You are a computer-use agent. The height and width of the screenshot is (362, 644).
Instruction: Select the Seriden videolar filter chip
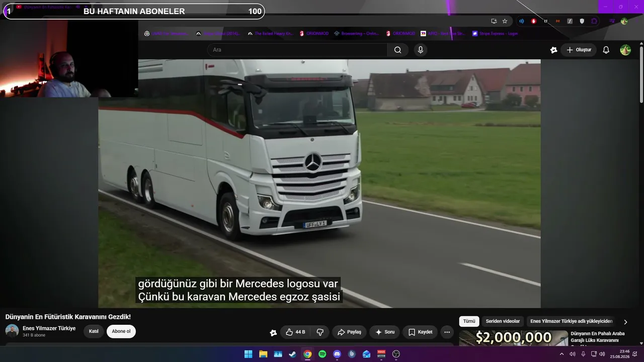[503, 321]
